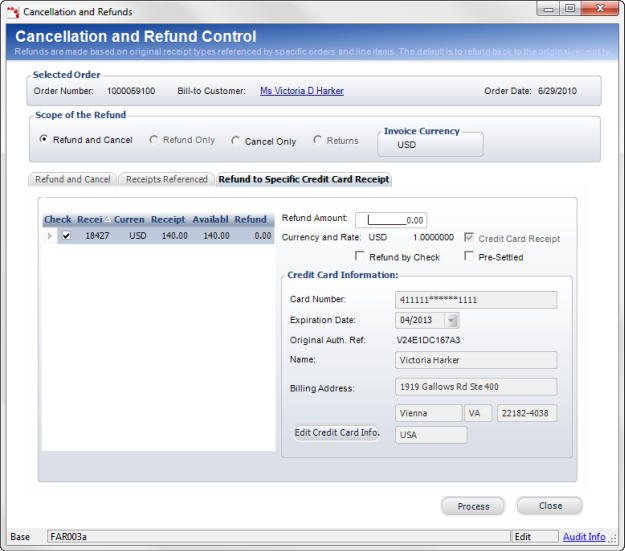Uncheck receipt 18427 row checkbox

[x=66, y=236]
